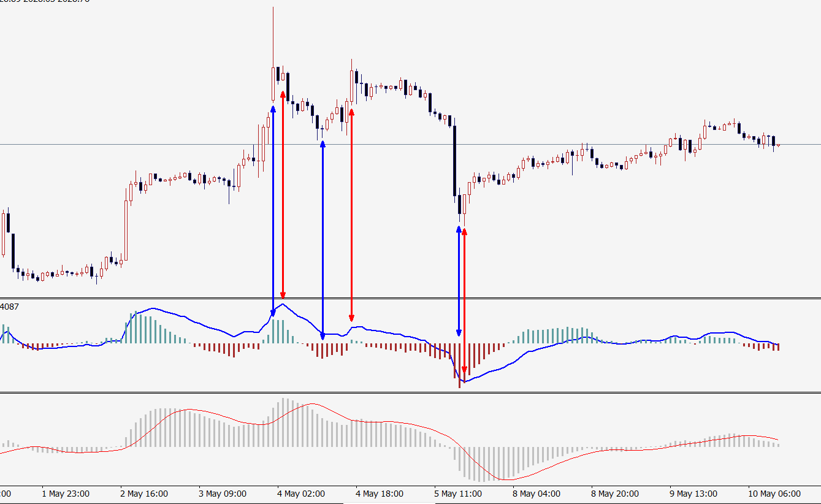Click the "4 May 02:00" time axis label

point(301,494)
